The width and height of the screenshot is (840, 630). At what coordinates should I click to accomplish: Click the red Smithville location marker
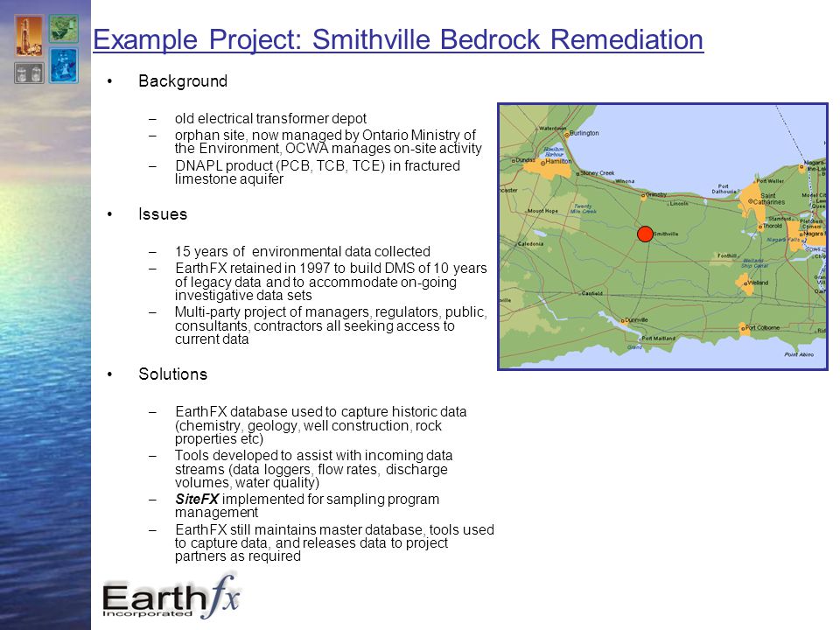click(x=645, y=234)
